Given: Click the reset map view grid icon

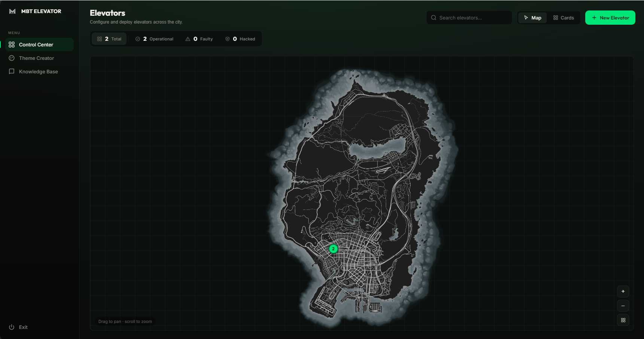Looking at the screenshot, I should point(623,320).
